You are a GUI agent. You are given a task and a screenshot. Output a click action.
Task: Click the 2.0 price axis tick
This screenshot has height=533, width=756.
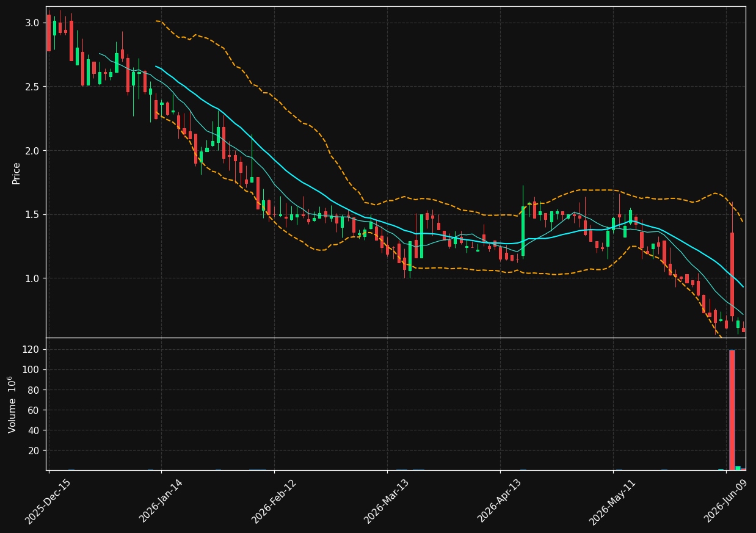33,150
